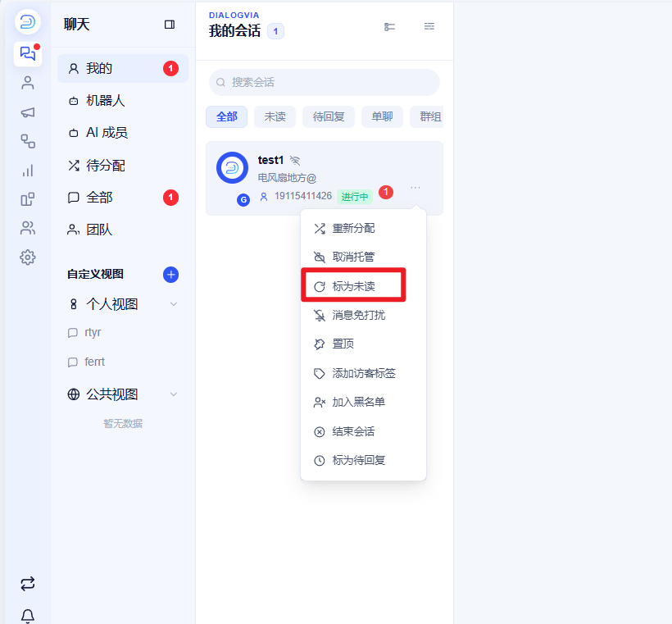The height and width of the screenshot is (624, 672).
Task: Select the 待回复 filter tab
Action: [329, 116]
